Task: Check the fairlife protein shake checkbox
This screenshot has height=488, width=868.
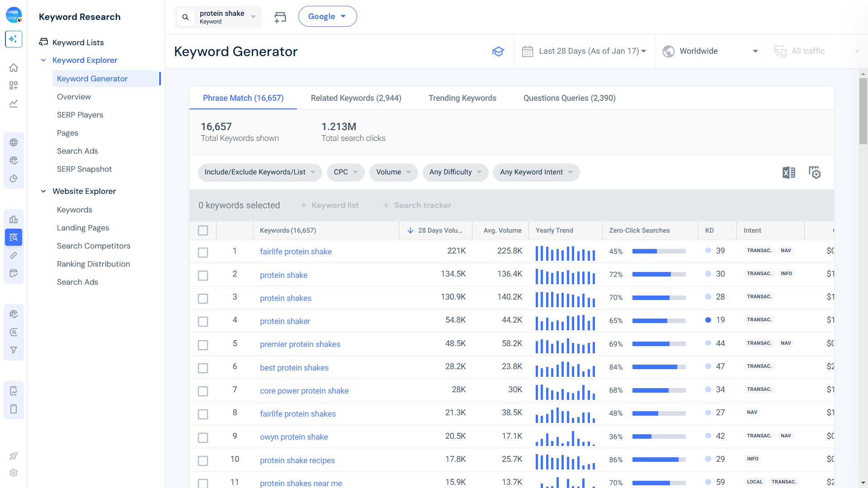Action: click(203, 252)
